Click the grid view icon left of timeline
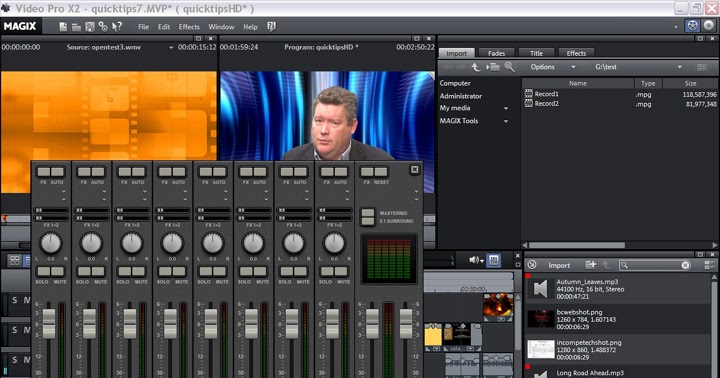 15,260
